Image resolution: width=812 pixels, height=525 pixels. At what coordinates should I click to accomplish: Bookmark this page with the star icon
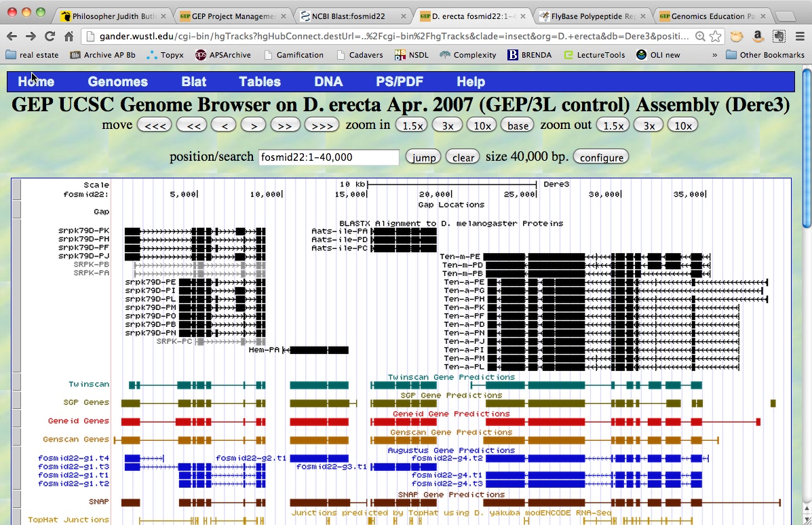716,37
